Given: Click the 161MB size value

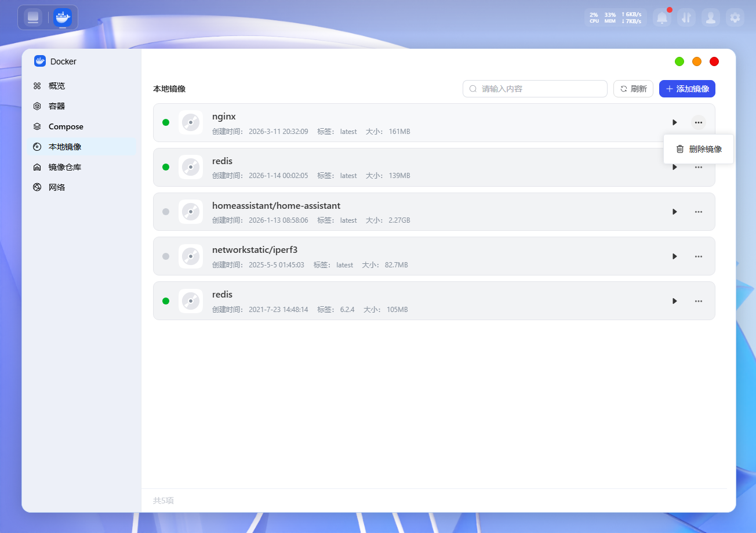Looking at the screenshot, I should 399,132.
